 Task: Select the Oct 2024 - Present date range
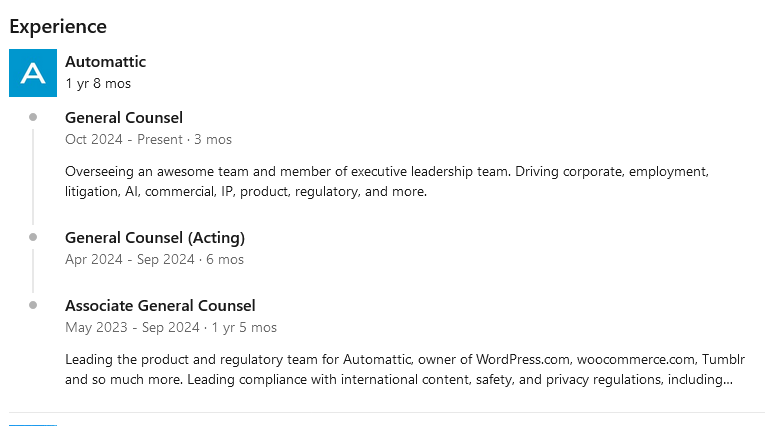(x=124, y=139)
